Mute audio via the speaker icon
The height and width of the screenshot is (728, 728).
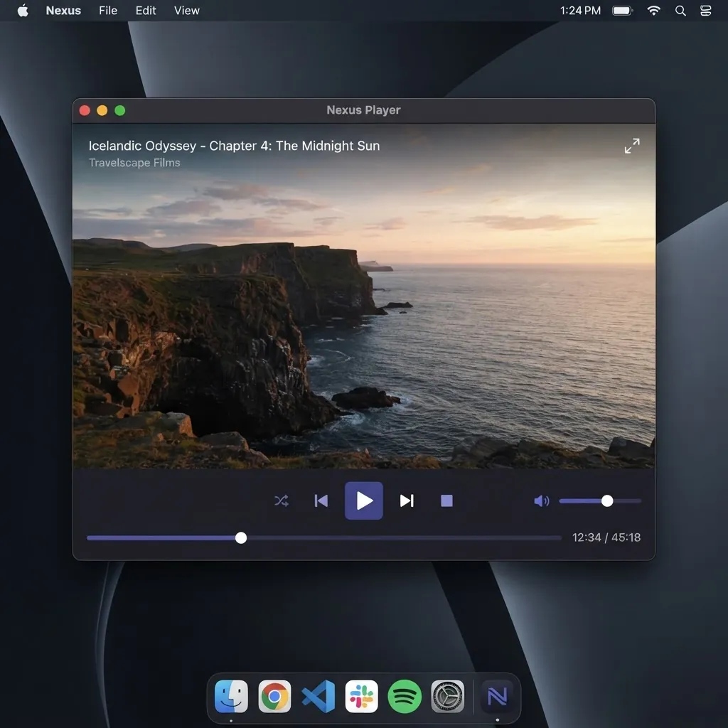[x=541, y=501]
